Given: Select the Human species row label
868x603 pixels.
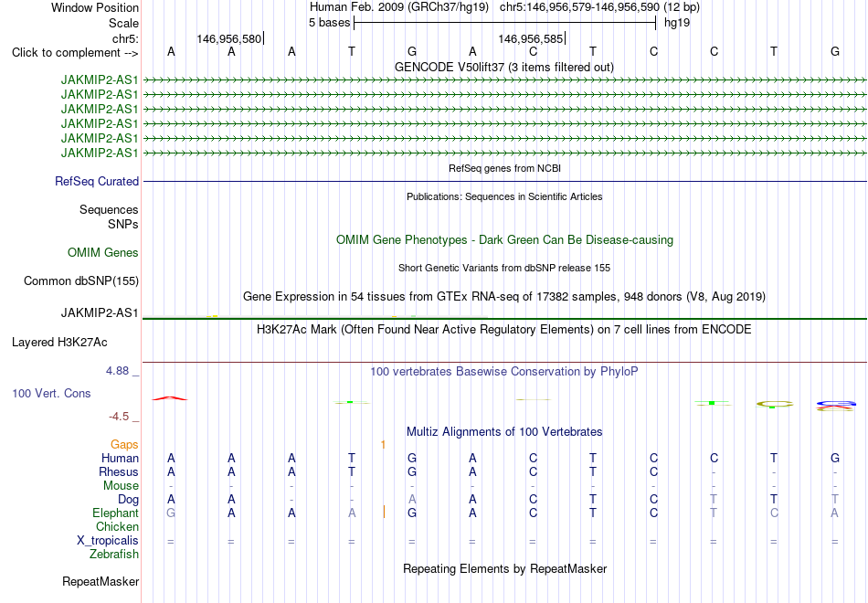Looking at the screenshot, I should [120, 458].
